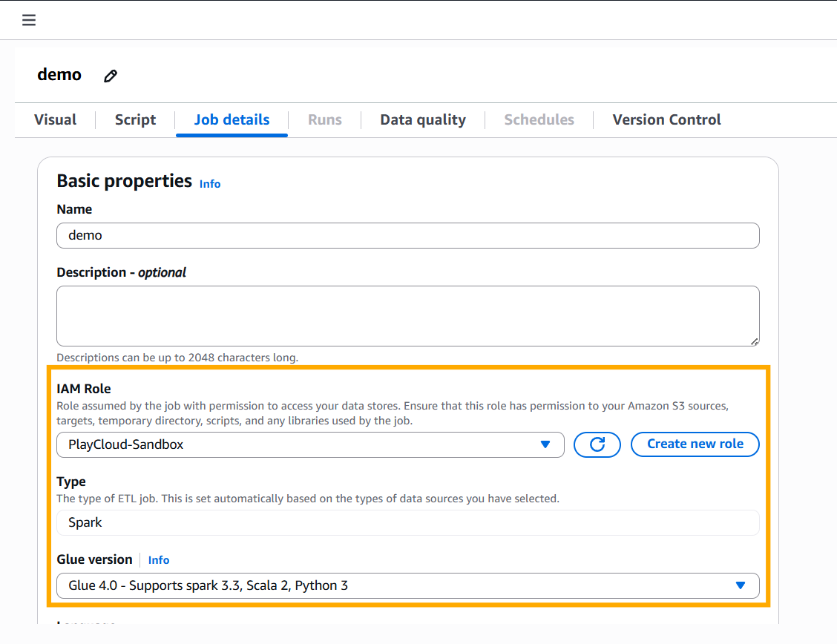Click the 'Glue version' label
The height and width of the screenshot is (644, 837).
(94, 559)
